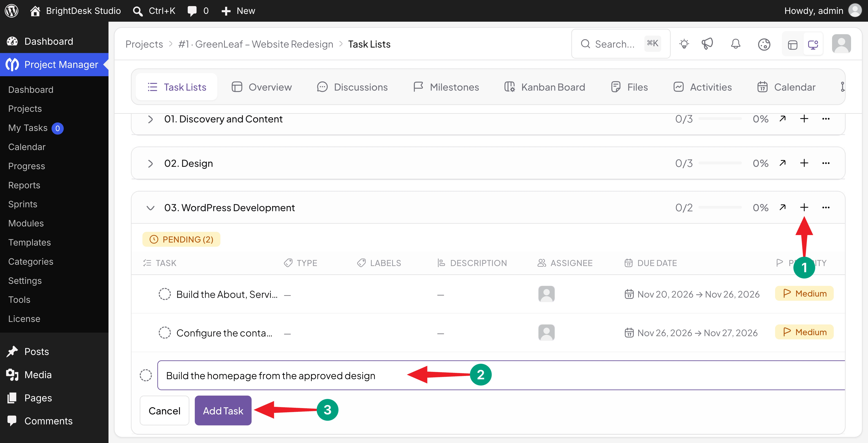Click the Add Task button
868x443 pixels.
click(x=223, y=411)
